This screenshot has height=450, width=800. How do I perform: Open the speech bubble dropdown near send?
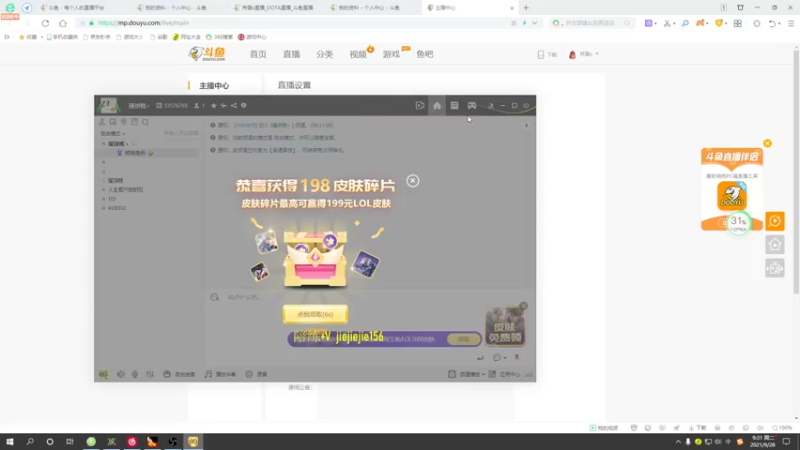tap(499, 358)
